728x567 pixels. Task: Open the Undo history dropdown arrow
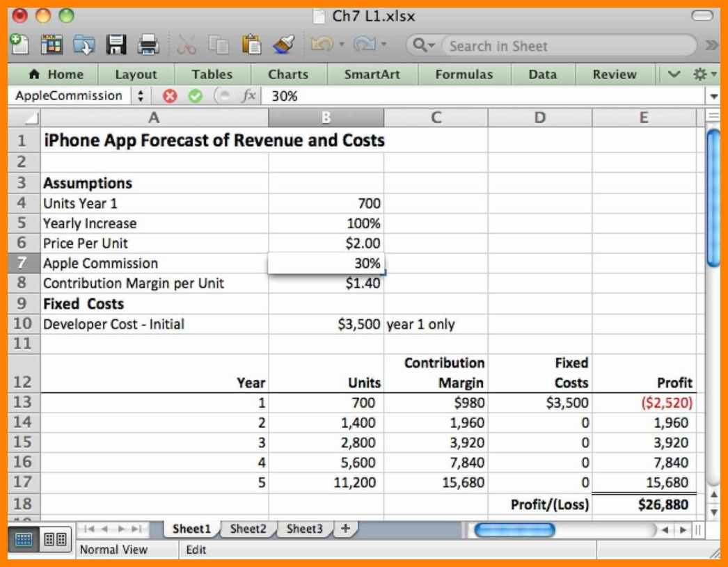pos(342,45)
